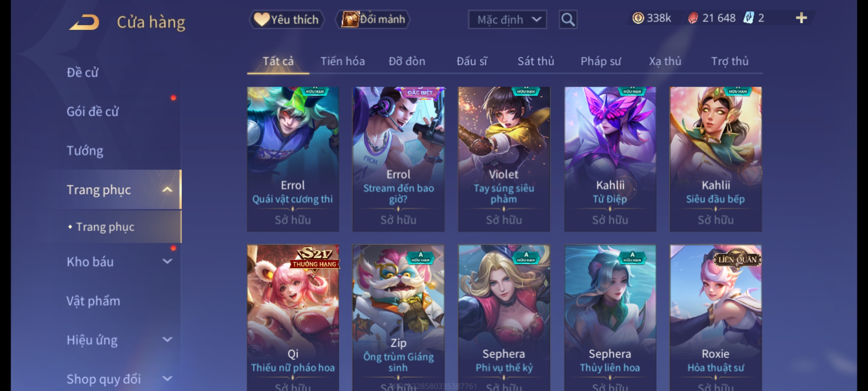Go to Tướng in the sidebar
This screenshot has height=391, width=868.
85,151
